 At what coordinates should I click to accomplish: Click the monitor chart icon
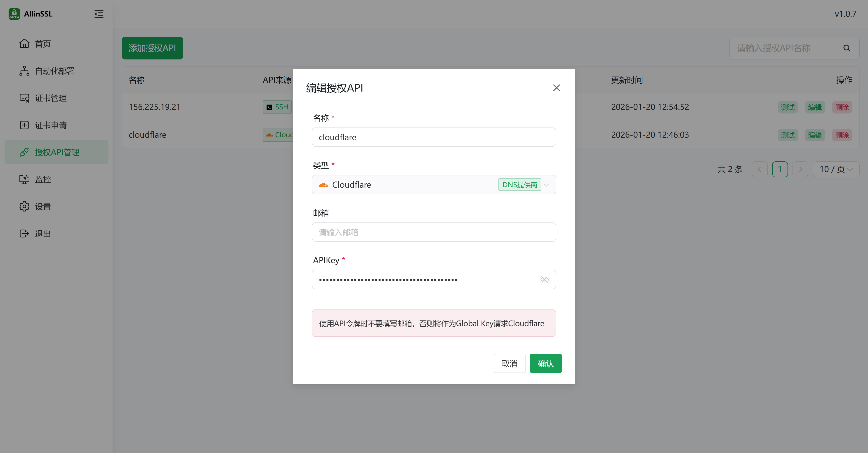(x=24, y=179)
